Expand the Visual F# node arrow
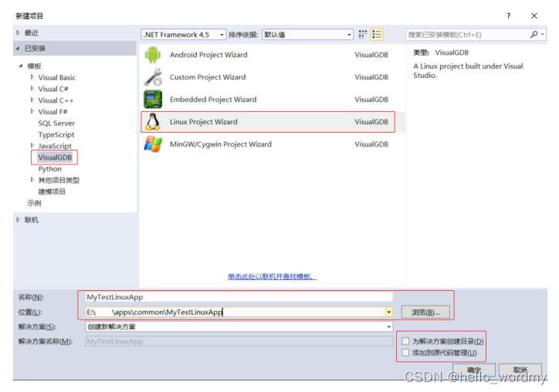This screenshot has width=559, height=392. click(32, 112)
